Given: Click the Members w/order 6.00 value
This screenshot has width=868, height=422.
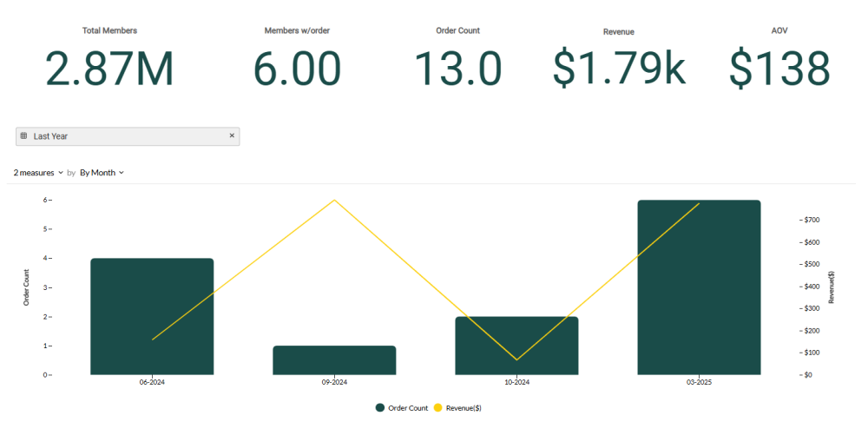Looking at the screenshot, I should (297, 69).
